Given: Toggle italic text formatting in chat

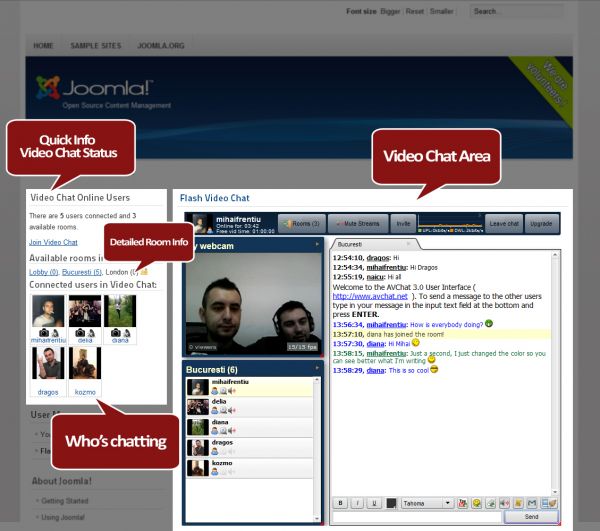Looking at the screenshot, I should (x=357, y=503).
